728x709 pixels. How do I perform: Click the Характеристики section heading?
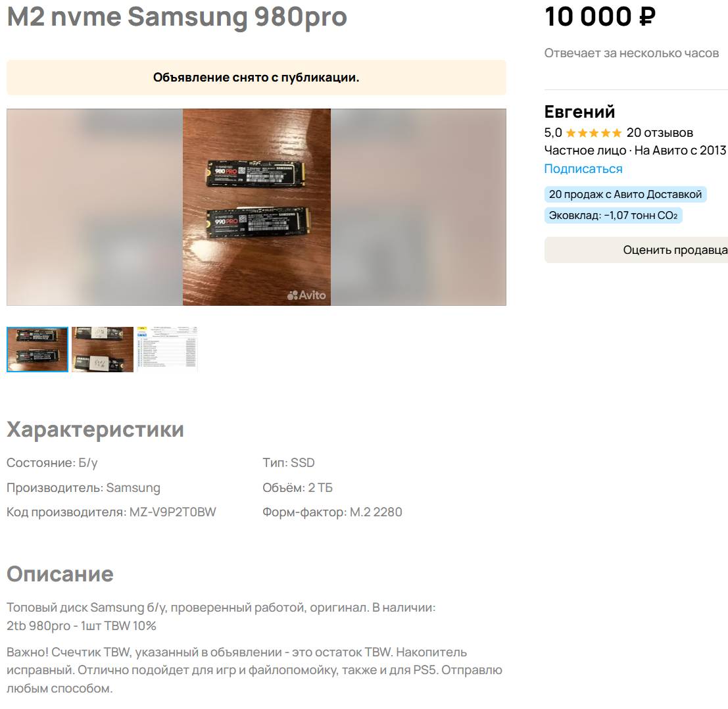click(95, 429)
